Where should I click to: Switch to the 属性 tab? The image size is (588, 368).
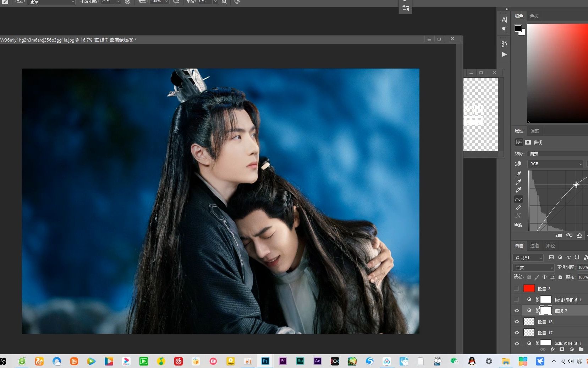click(x=519, y=131)
